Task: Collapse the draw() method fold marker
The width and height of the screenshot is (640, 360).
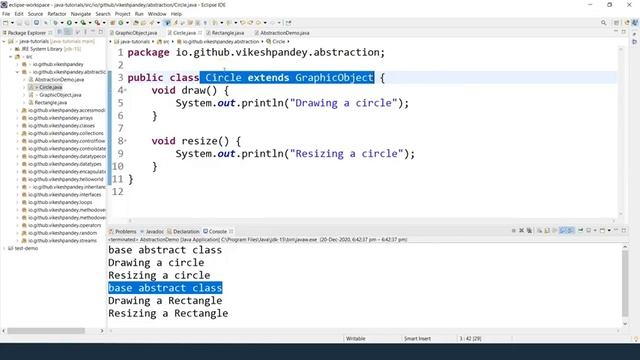Action: coord(126,90)
